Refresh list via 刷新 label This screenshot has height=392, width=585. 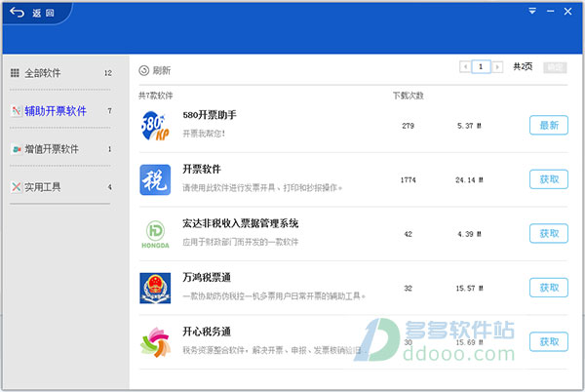(x=162, y=70)
